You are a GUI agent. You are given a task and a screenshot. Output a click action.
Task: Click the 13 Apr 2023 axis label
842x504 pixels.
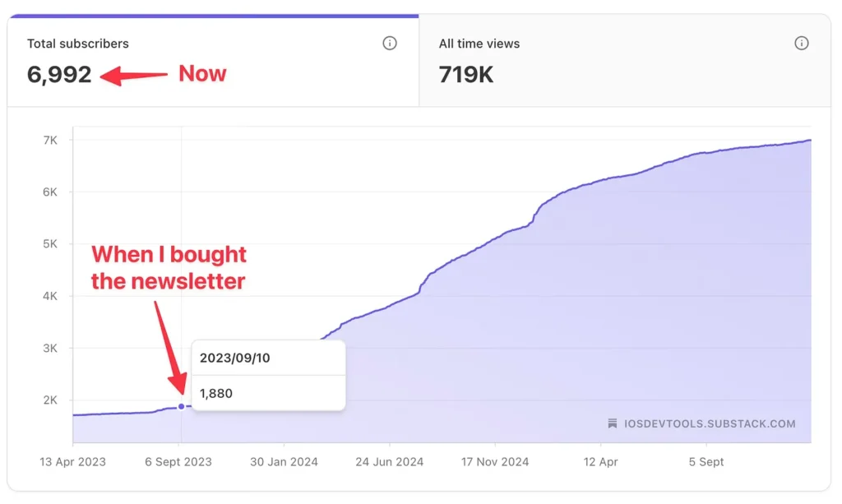coord(72,461)
